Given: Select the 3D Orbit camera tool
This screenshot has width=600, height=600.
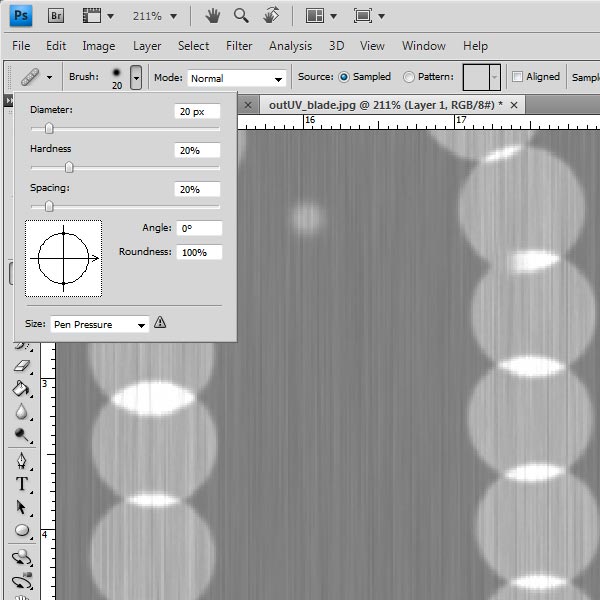Looking at the screenshot, I should coord(22,581).
